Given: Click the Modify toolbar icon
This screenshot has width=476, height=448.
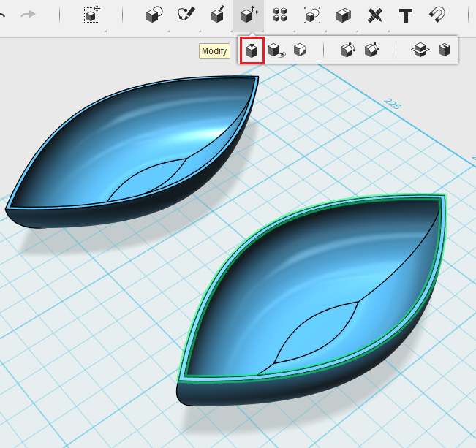Looking at the screenshot, I should click(x=249, y=15).
